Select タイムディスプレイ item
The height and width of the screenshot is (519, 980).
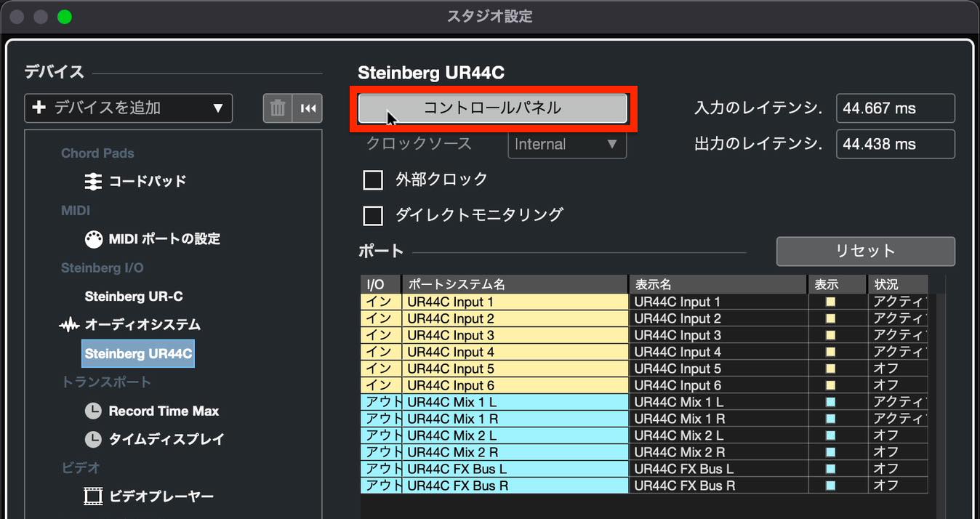pyautogui.click(x=166, y=439)
